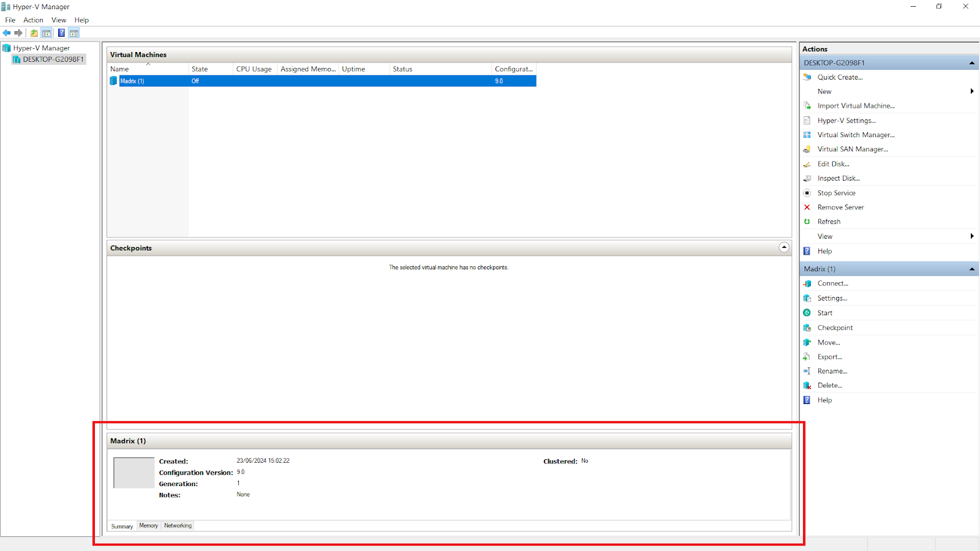Sort by Assigned Memory column header
The width and height of the screenshot is (980, 551).
coord(308,69)
